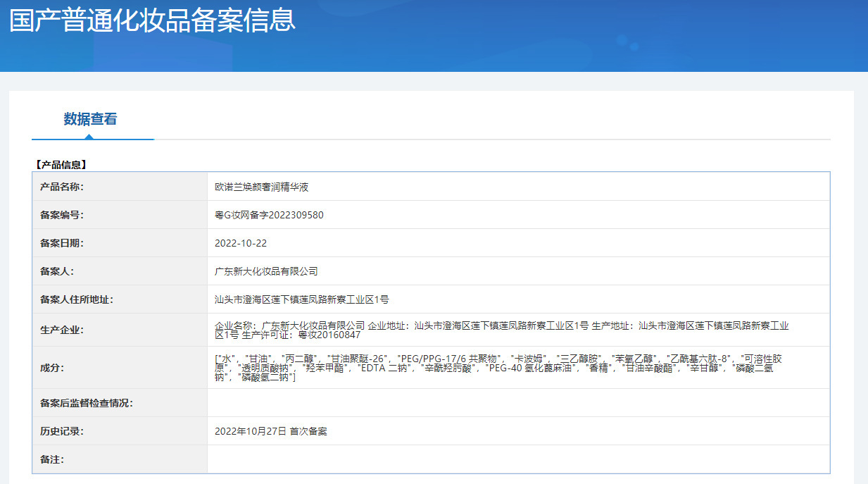Click the 备案后监督检查情况 label cell

120,403
